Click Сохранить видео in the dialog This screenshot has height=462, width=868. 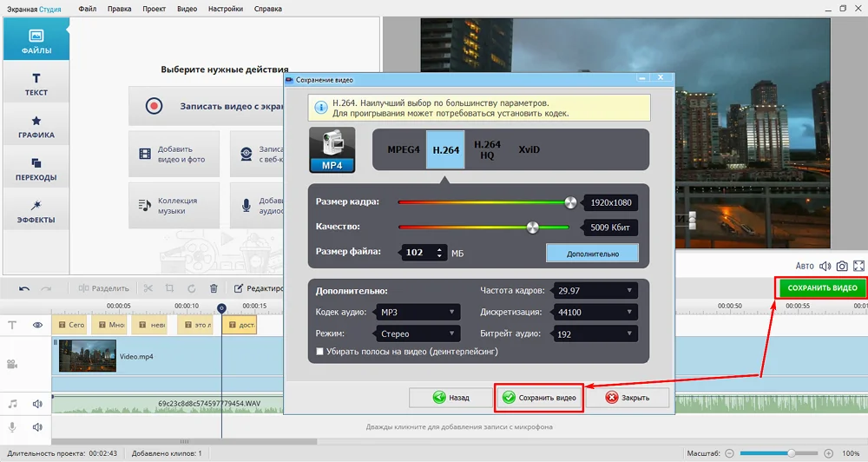539,398
